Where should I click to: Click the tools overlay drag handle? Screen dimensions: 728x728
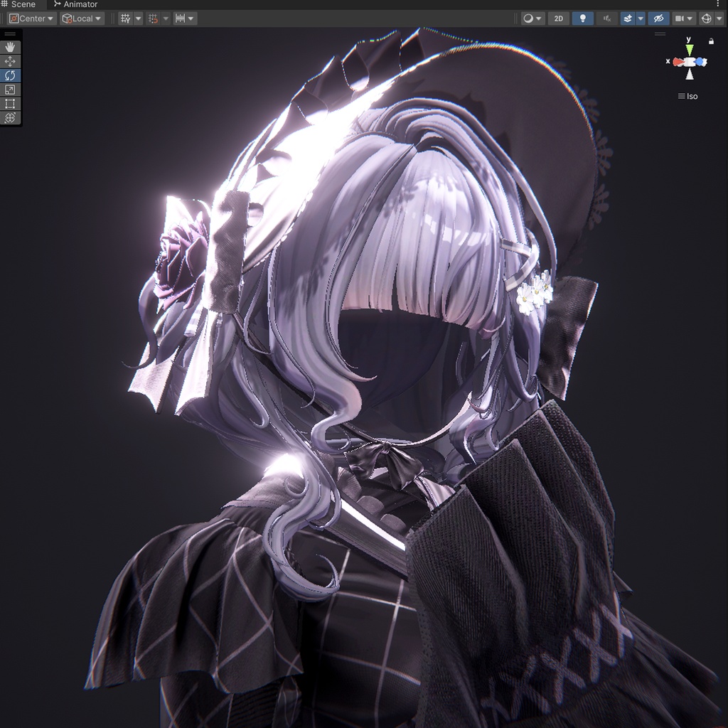coord(10,34)
